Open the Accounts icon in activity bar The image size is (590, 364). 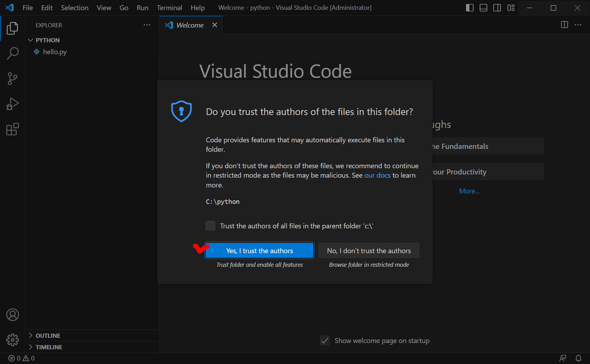(x=13, y=315)
